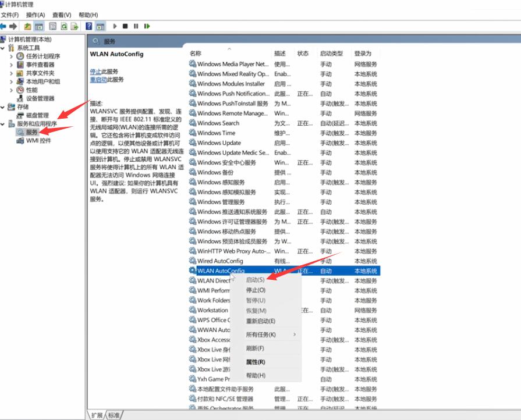The width and height of the screenshot is (521, 420).
Task: Expand the 任务计划程序 node arrow
Action: [x=11, y=56]
